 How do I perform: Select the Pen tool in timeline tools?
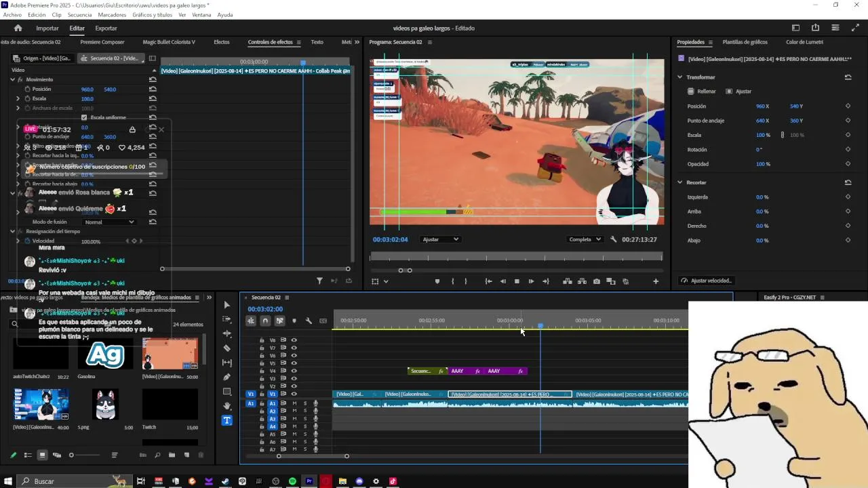click(x=226, y=377)
